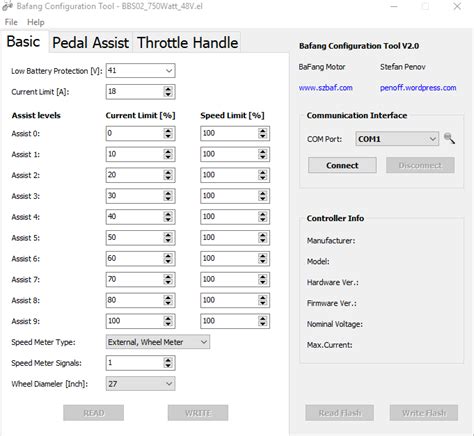Decrease Assist 9 speed limit percent

263,324
